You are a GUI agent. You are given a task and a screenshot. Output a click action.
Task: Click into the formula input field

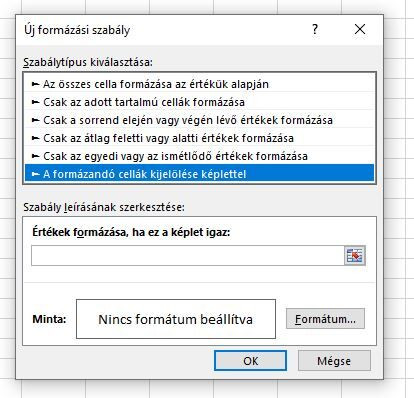click(188, 256)
